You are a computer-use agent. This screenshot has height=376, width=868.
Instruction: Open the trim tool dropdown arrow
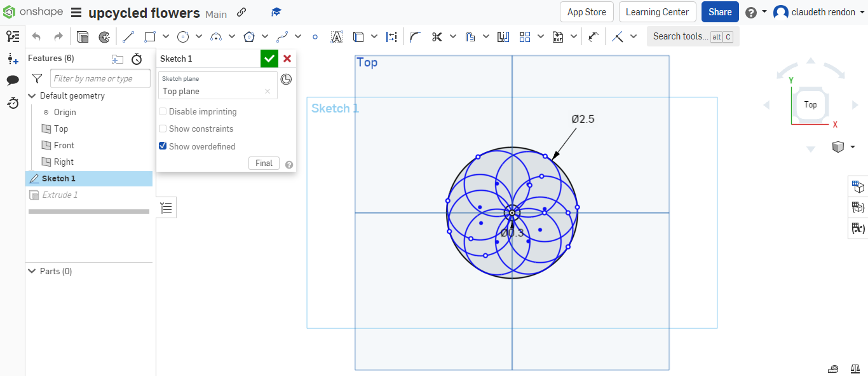point(453,37)
